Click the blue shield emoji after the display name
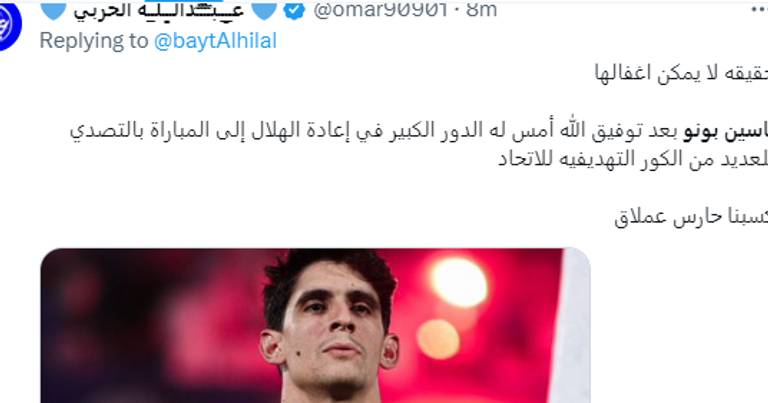The width and height of the screenshot is (768, 403). pos(264,10)
